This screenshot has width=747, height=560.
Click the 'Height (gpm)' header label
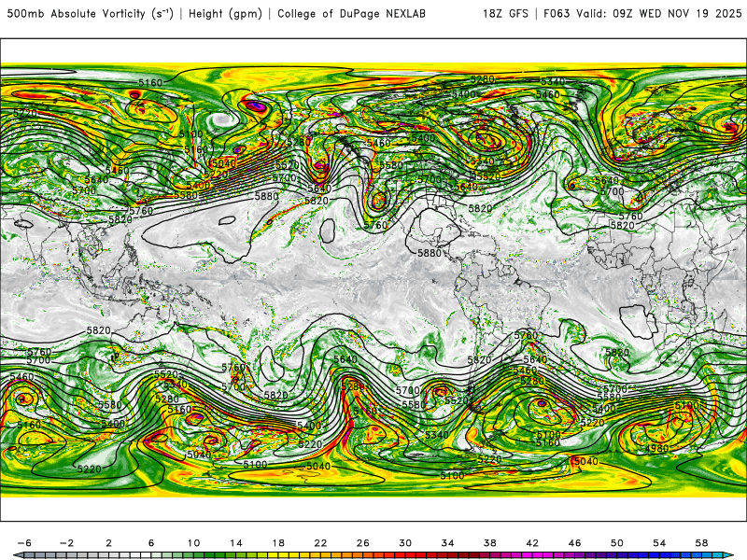(x=225, y=14)
